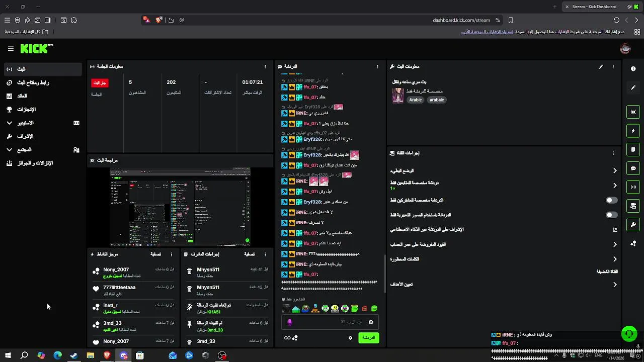Click the community people icon in sidebar
The image size is (644, 362).
click(76, 150)
